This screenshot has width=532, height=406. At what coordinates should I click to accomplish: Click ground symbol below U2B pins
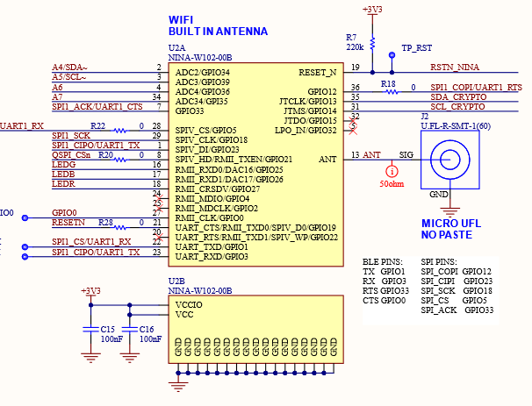(178, 387)
